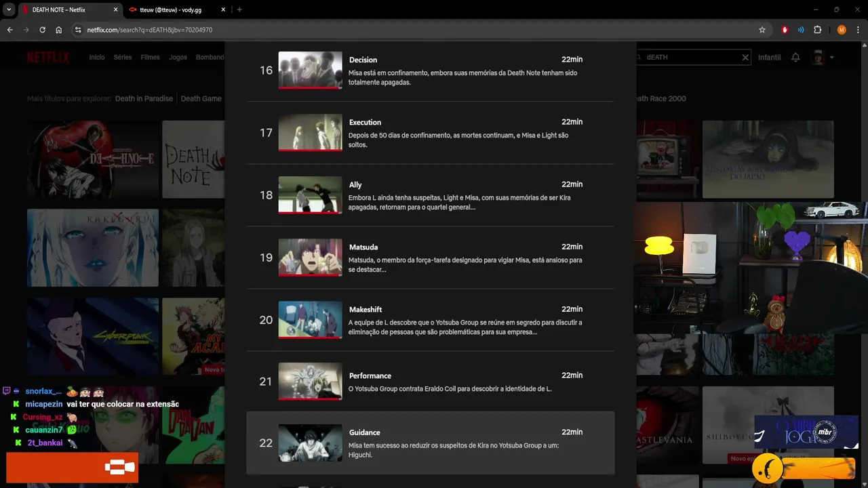Open the Jogos menu item
Image resolution: width=868 pixels, height=488 pixels.
coord(178,57)
